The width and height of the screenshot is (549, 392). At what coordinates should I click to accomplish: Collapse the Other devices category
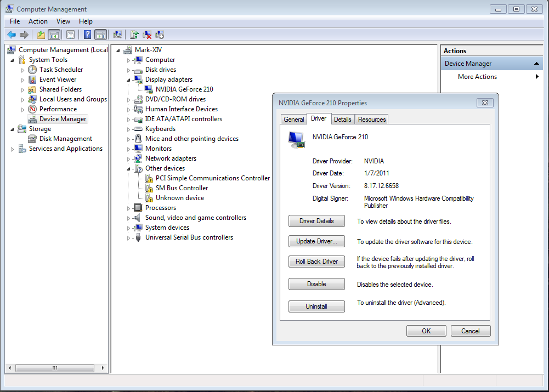tap(128, 169)
